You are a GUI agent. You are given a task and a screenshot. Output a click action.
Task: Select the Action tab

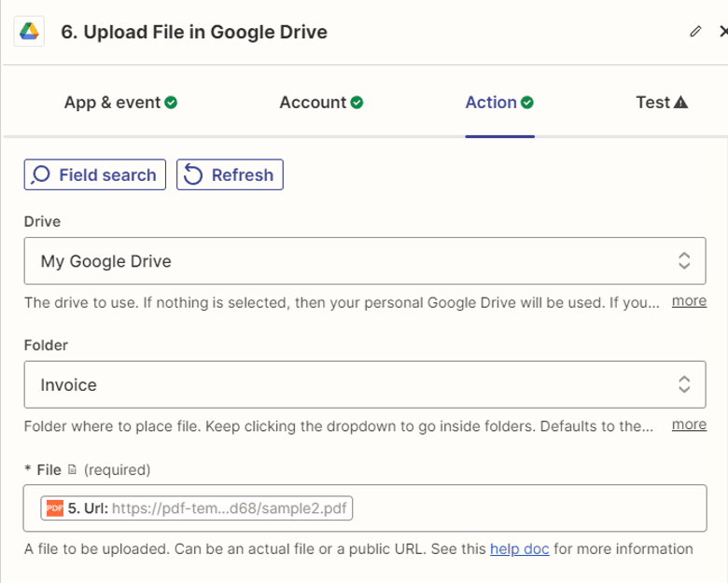pos(499,102)
